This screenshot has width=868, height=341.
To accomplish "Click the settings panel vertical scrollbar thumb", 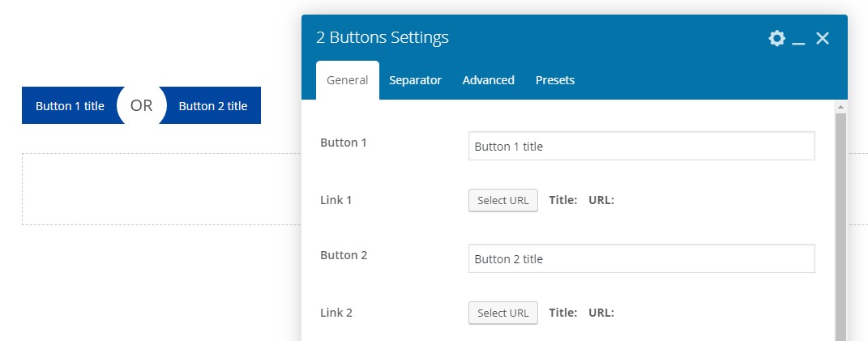I will tap(840, 227).
